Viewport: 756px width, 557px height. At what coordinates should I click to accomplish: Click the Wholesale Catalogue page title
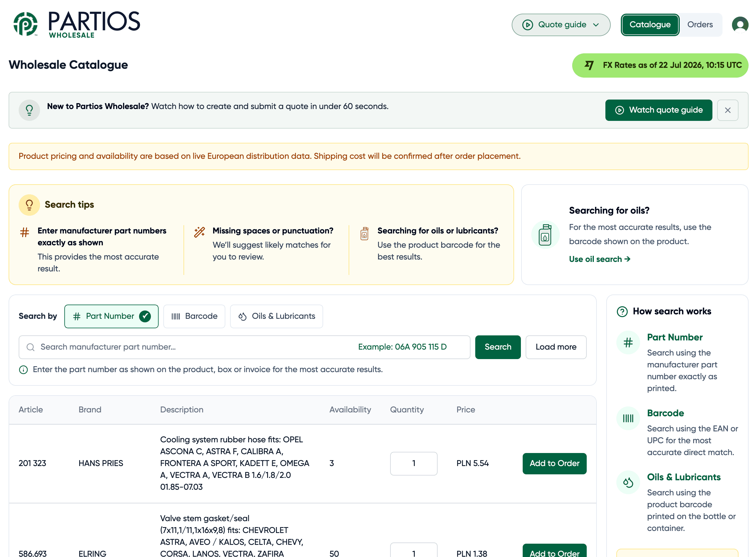[68, 65]
